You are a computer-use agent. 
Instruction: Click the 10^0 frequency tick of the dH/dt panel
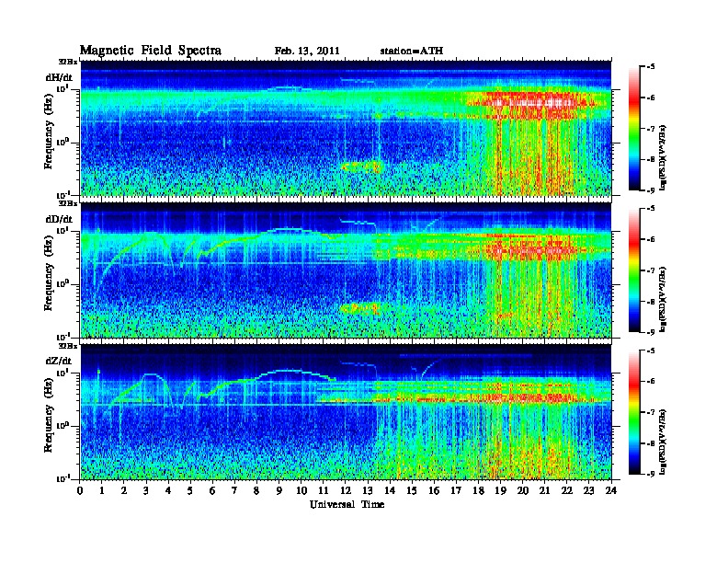pos(63,142)
